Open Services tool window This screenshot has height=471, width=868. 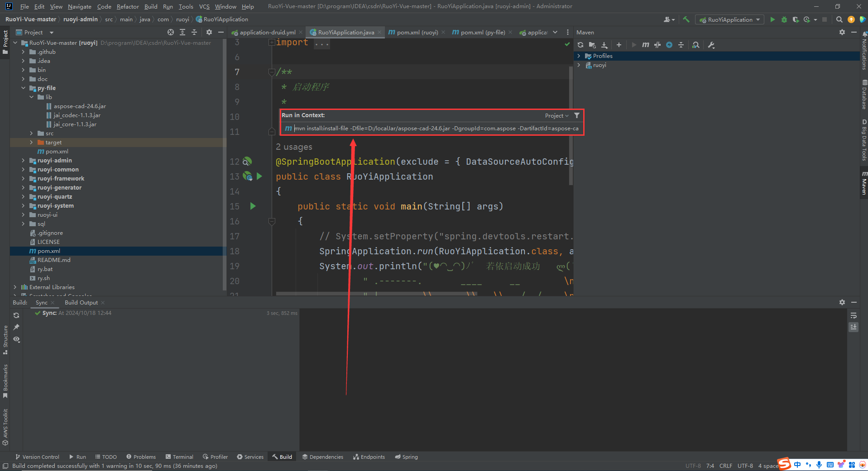tap(250, 457)
